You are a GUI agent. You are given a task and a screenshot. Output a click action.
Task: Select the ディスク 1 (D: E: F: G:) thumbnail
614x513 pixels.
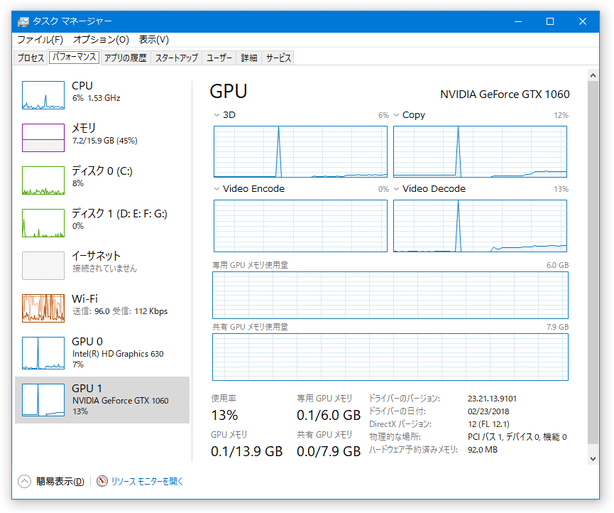tap(43, 223)
